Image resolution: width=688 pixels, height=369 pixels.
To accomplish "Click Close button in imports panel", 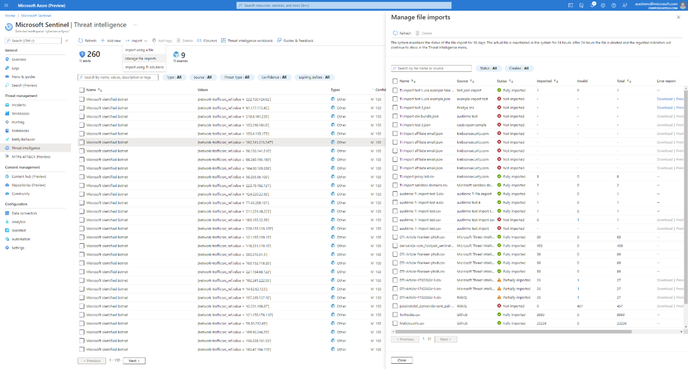I will 402,360.
